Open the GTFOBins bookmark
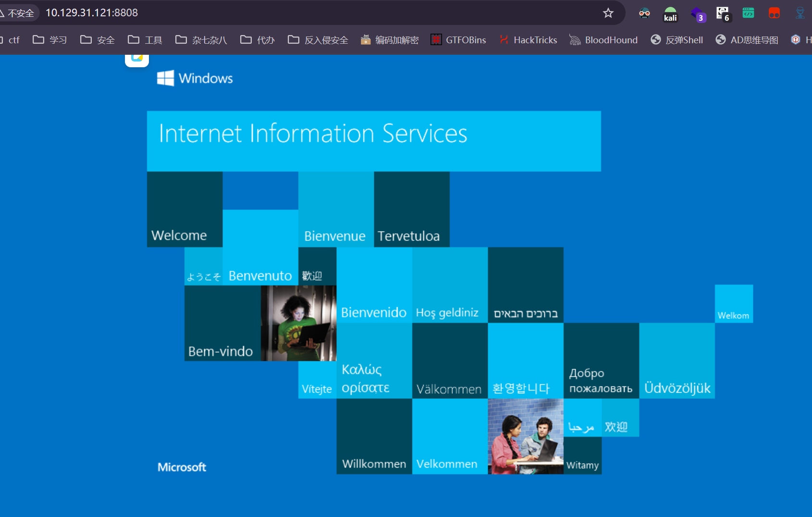Viewport: 812px width, 517px height. pyautogui.click(x=458, y=40)
